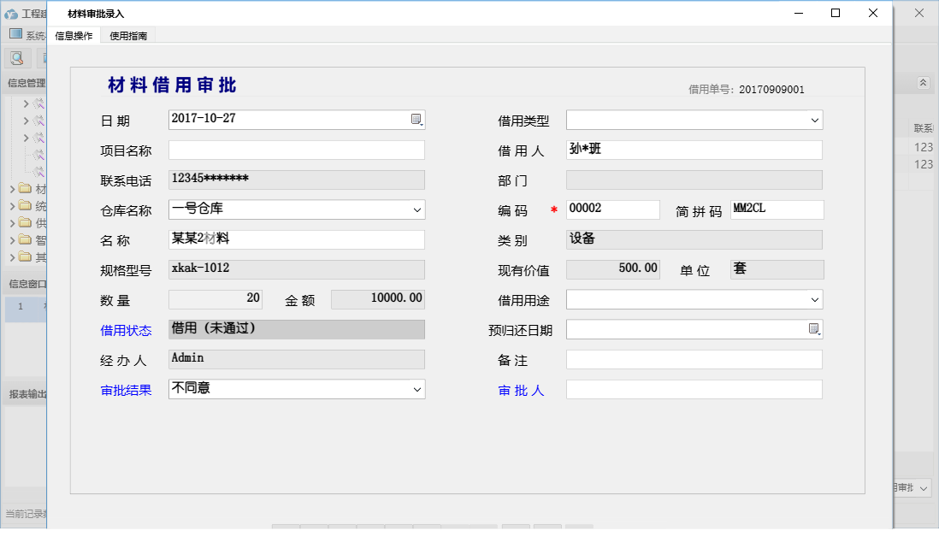939x560 pixels.
Task: Expand first tree node in 信息管理 panel
Action: (x=26, y=103)
